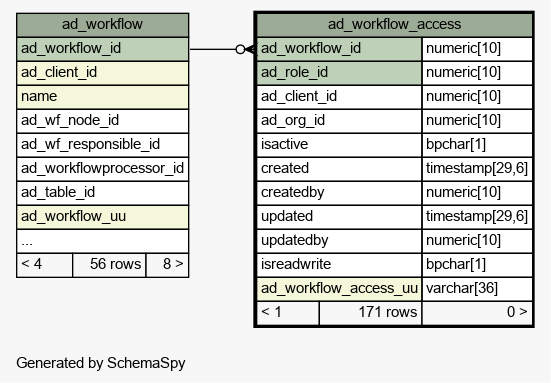Select ad_role_id column in ad_workflow_access
Screen dimensions: 551x383
click(339, 73)
